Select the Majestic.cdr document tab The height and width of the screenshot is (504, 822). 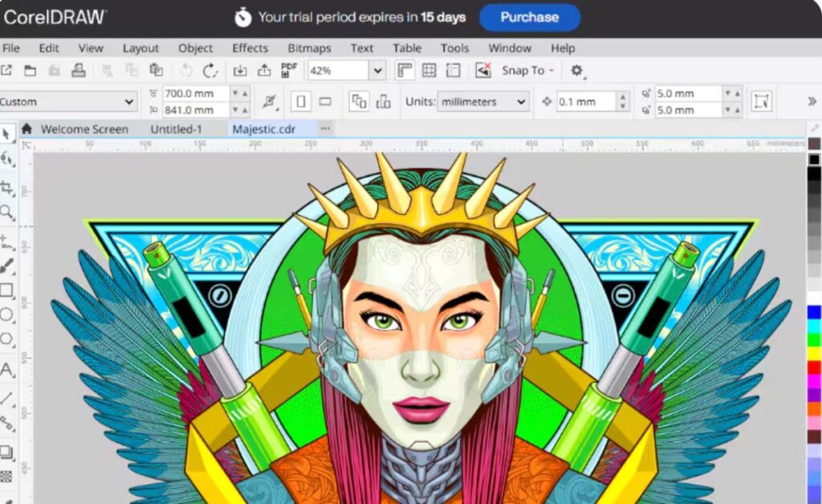click(263, 129)
